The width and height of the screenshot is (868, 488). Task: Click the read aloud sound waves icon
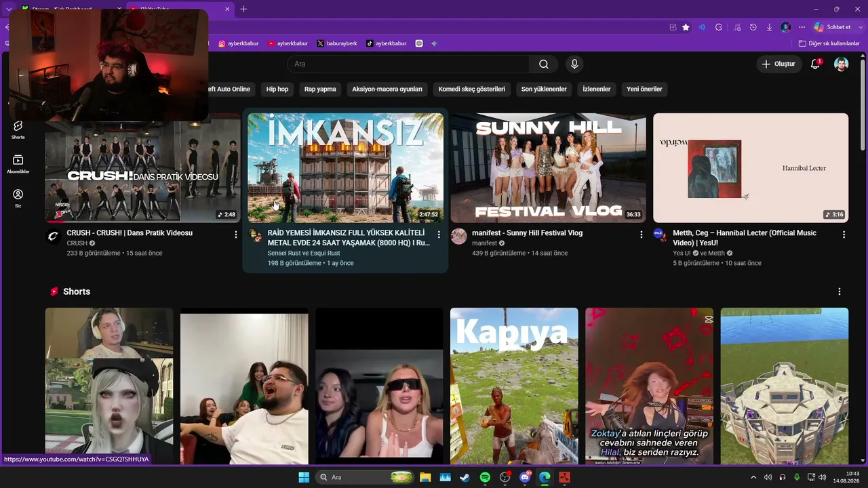tap(702, 27)
